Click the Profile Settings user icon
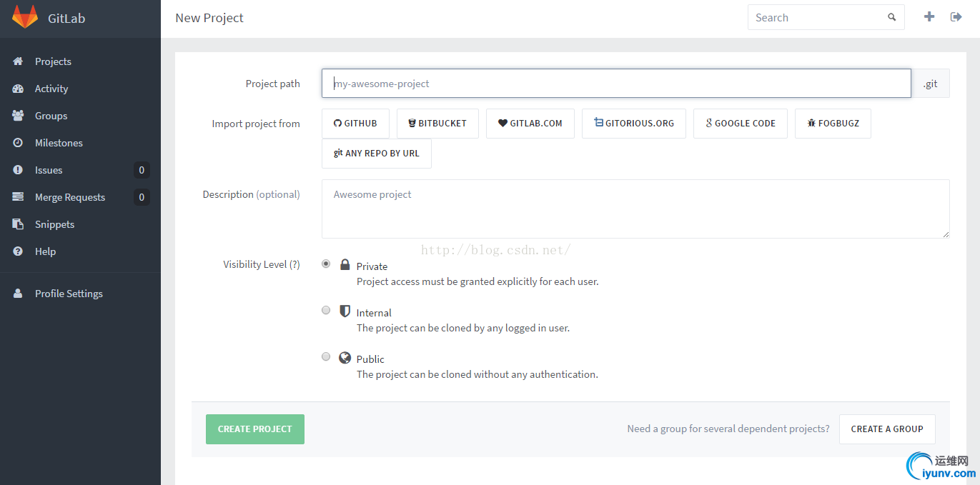This screenshot has width=980, height=485. tap(19, 294)
